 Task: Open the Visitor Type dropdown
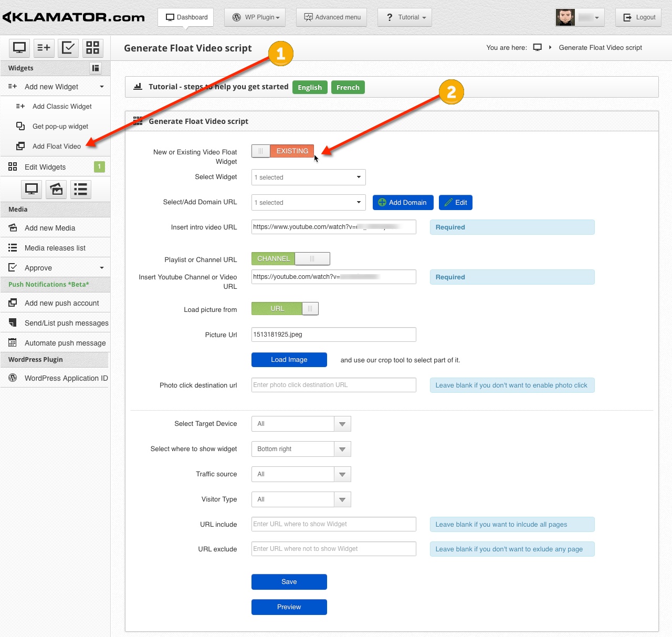tap(301, 499)
